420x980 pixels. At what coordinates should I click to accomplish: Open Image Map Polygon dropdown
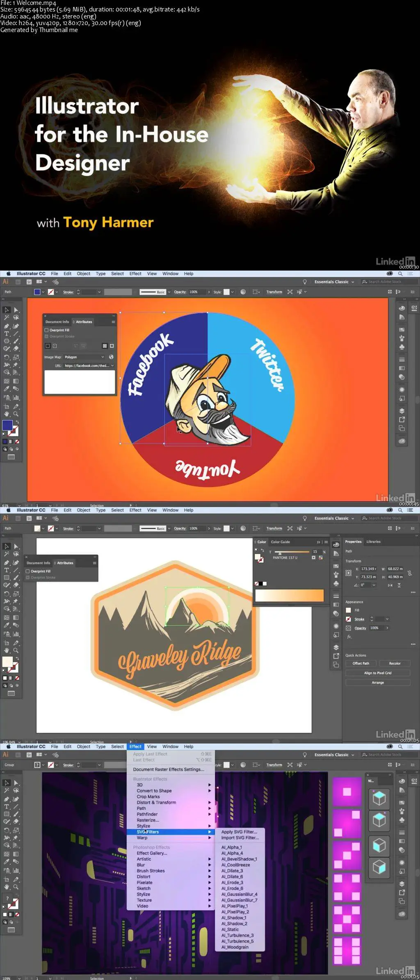[84, 357]
